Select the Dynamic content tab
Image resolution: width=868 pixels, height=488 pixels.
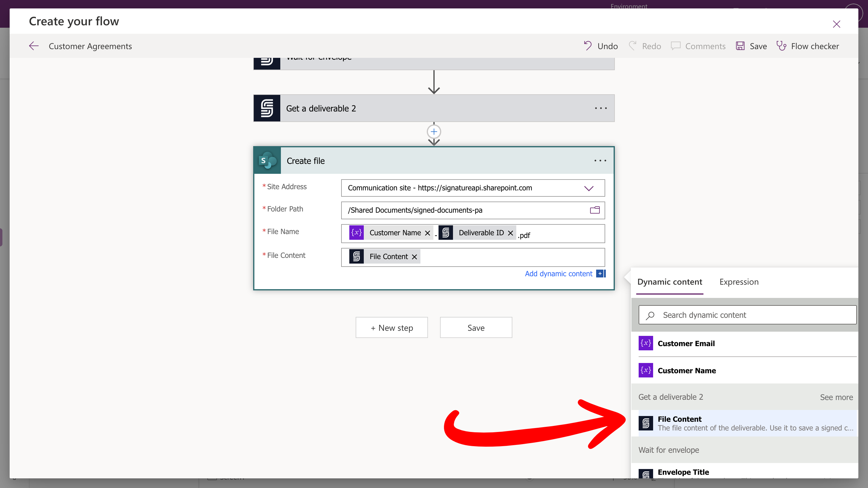669,282
